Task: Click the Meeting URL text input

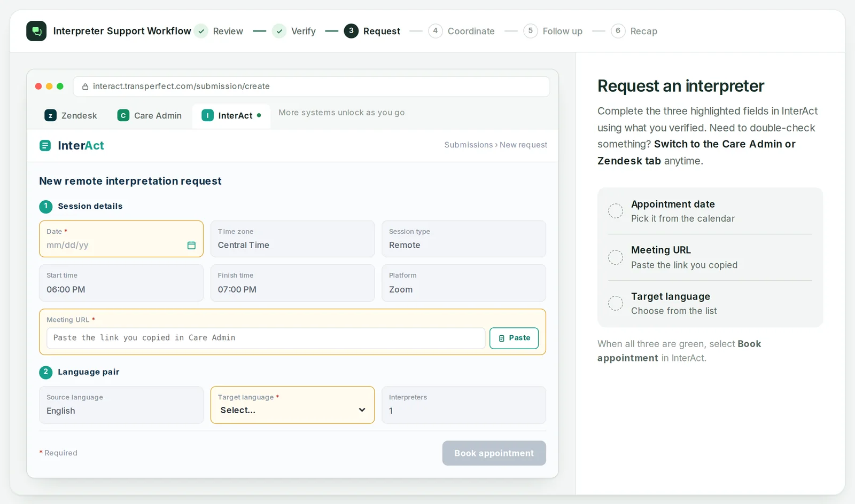Action: [266, 338]
